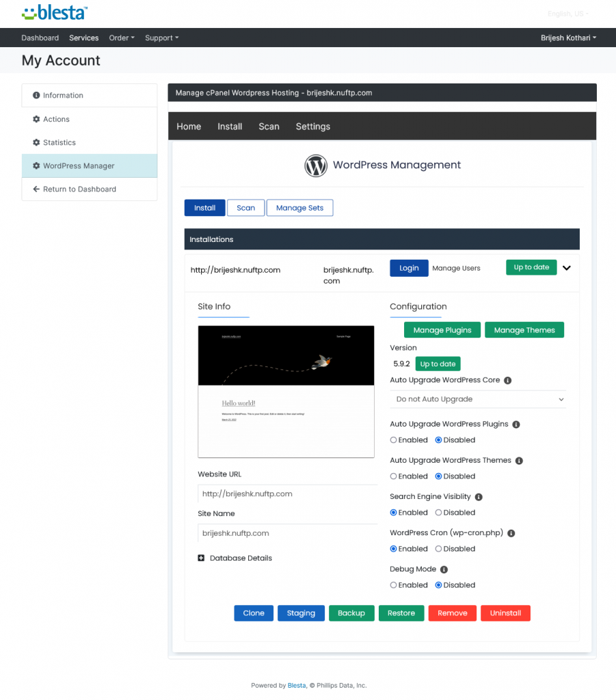This screenshot has width=616, height=700.
Task: Select Disabled for Auto Upgrade WordPress Plugins
Action: (438, 440)
